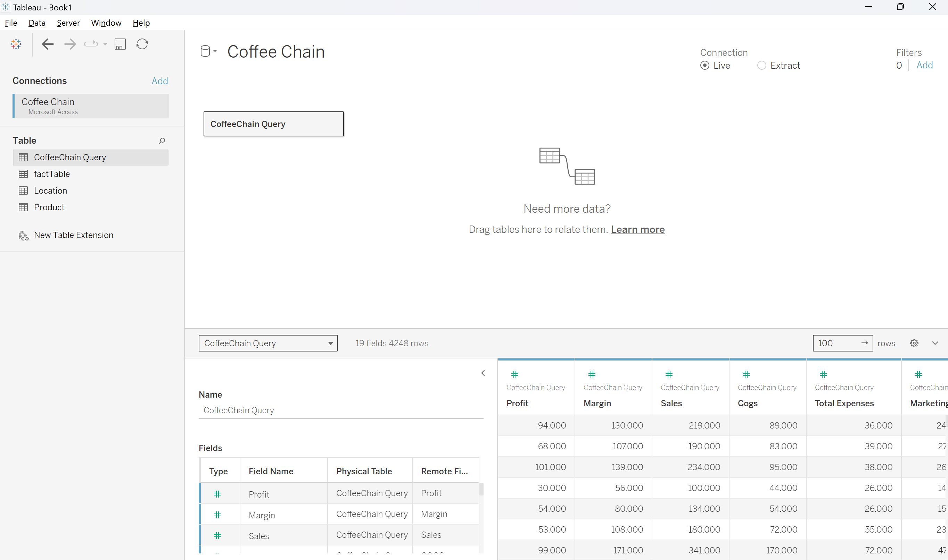Image resolution: width=948 pixels, height=560 pixels.
Task: Click Add next to Connections
Action: click(x=159, y=81)
